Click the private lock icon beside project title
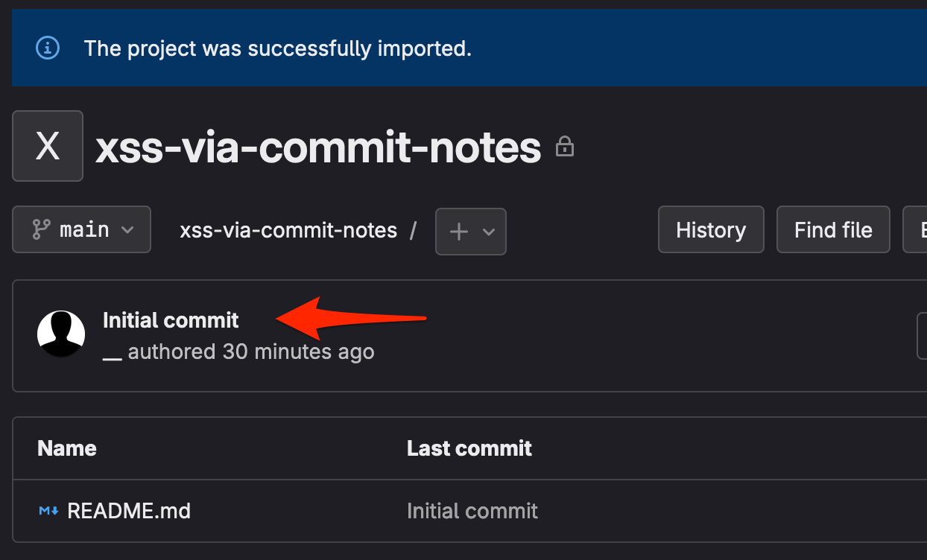The width and height of the screenshot is (927, 560). (565, 147)
